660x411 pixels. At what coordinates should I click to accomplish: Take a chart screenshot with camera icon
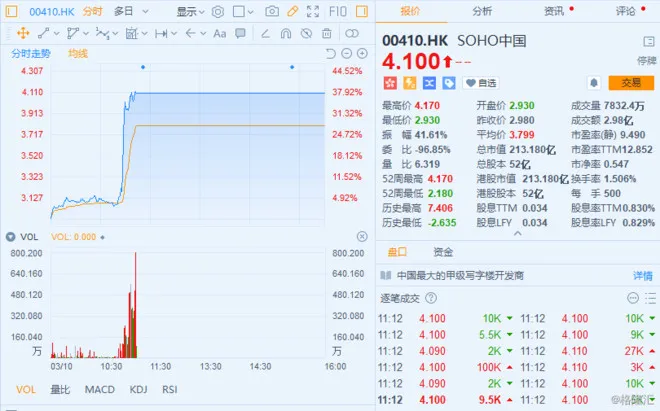(x=272, y=11)
